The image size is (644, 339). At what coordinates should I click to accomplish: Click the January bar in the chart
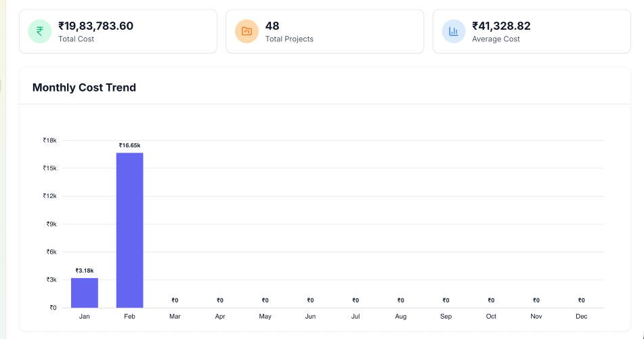click(85, 293)
